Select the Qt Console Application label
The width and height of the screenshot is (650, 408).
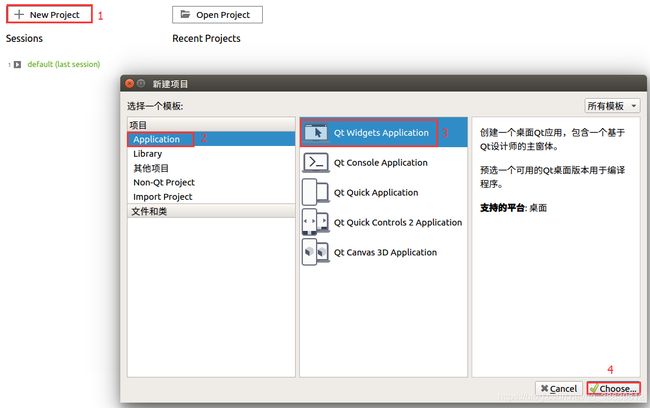click(x=381, y=163)
